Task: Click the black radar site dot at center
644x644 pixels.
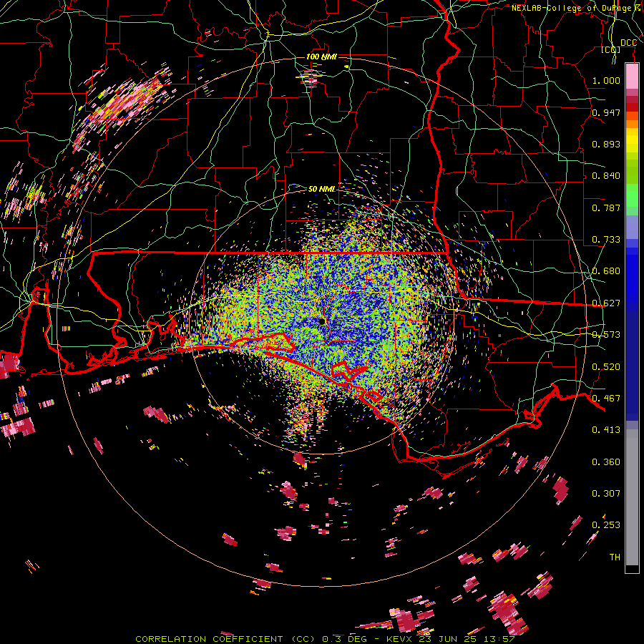Action: [322, 321]
